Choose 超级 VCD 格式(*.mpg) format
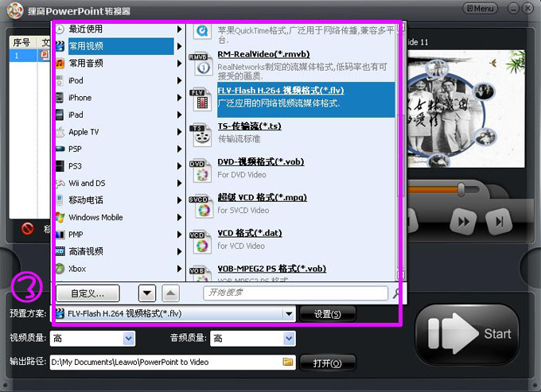The image size is (541, 392). [262, 197]
